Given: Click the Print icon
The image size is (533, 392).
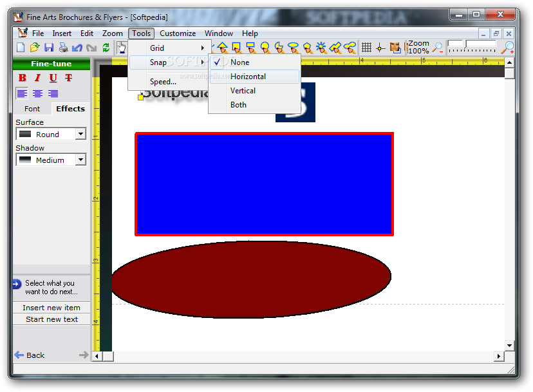Looking at the screenshot, I should [63, 48].
